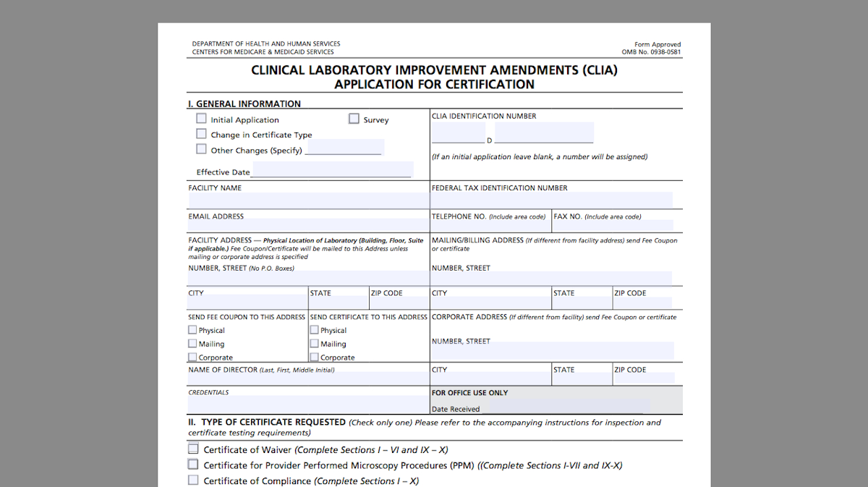
Task: Click the Corporate Address Number, Street field
Action: click(550, 351)
